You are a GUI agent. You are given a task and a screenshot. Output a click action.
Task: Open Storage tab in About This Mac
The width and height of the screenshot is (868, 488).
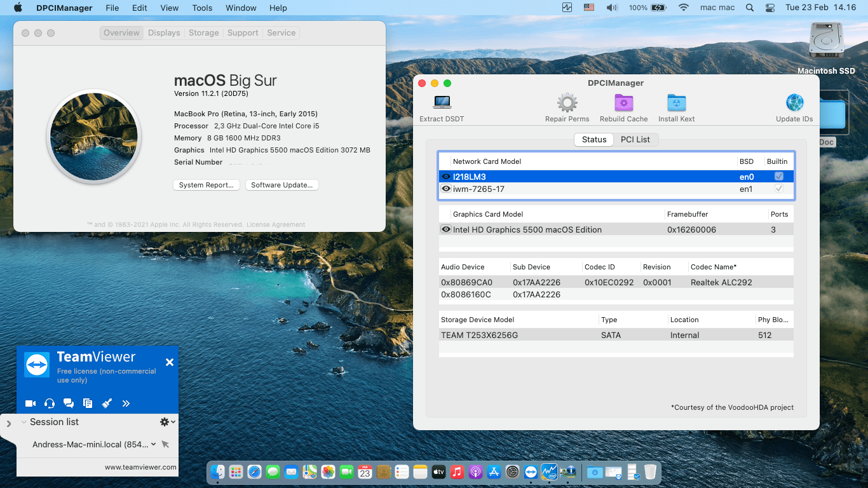pos(203,33)
